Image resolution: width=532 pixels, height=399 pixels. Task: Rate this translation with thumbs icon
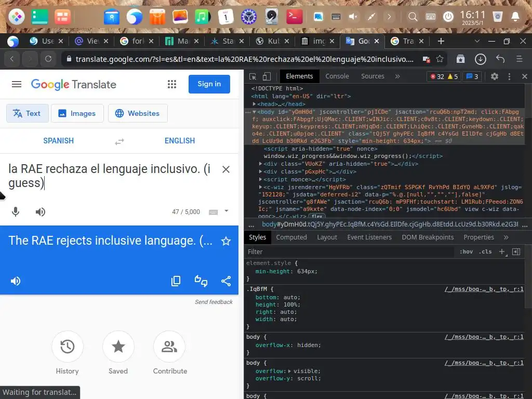point(201,281)
